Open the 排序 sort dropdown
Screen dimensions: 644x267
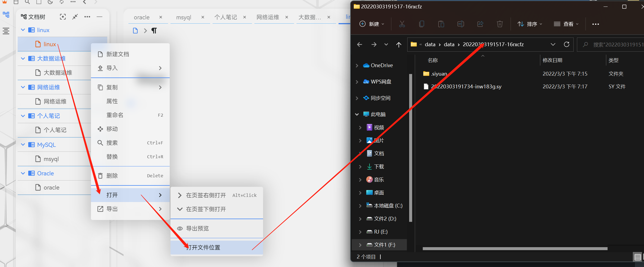530,24
